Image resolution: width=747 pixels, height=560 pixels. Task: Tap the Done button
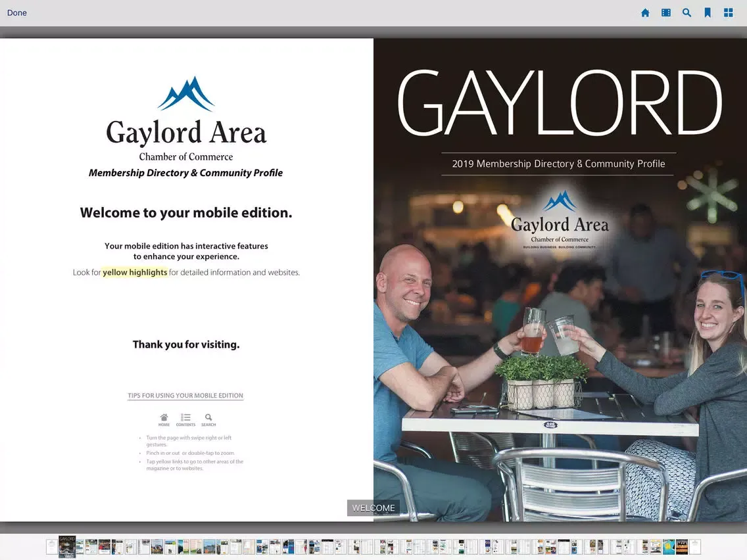coord(16,13)
